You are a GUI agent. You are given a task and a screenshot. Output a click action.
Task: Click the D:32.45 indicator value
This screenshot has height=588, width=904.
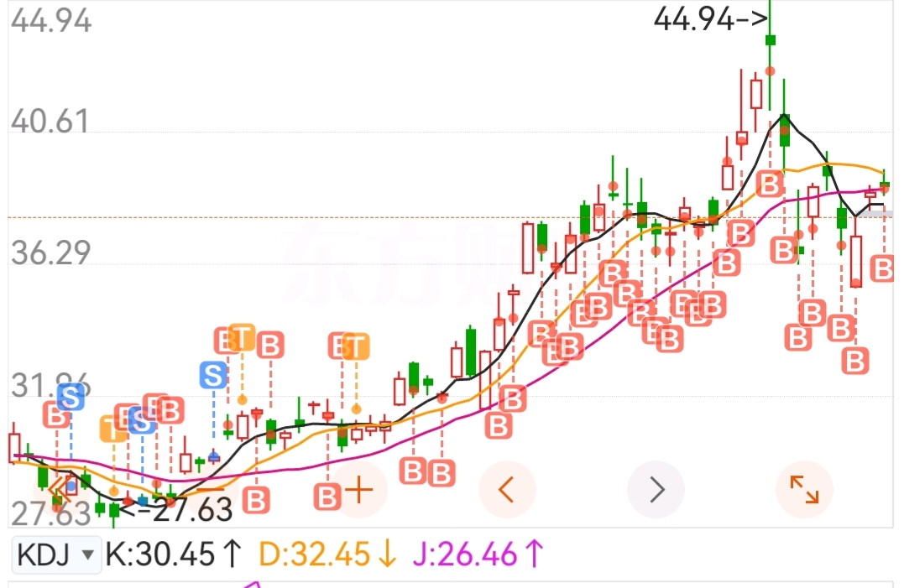click(x=327, y=555)
